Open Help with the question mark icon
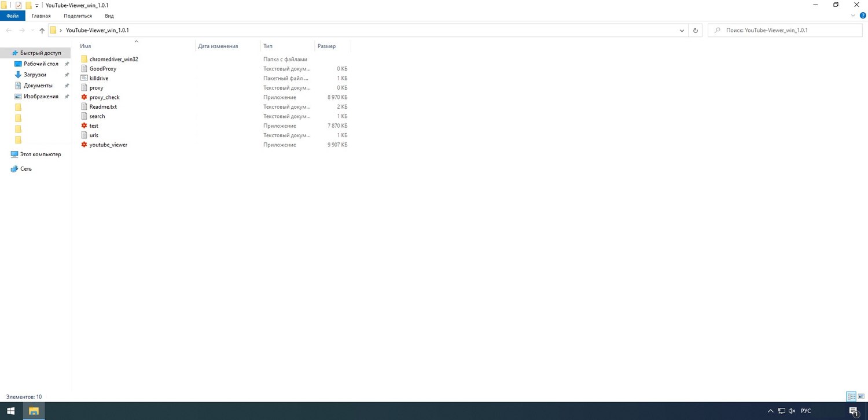868x420 pixels. pyautogui.click(x=863, y=16)
